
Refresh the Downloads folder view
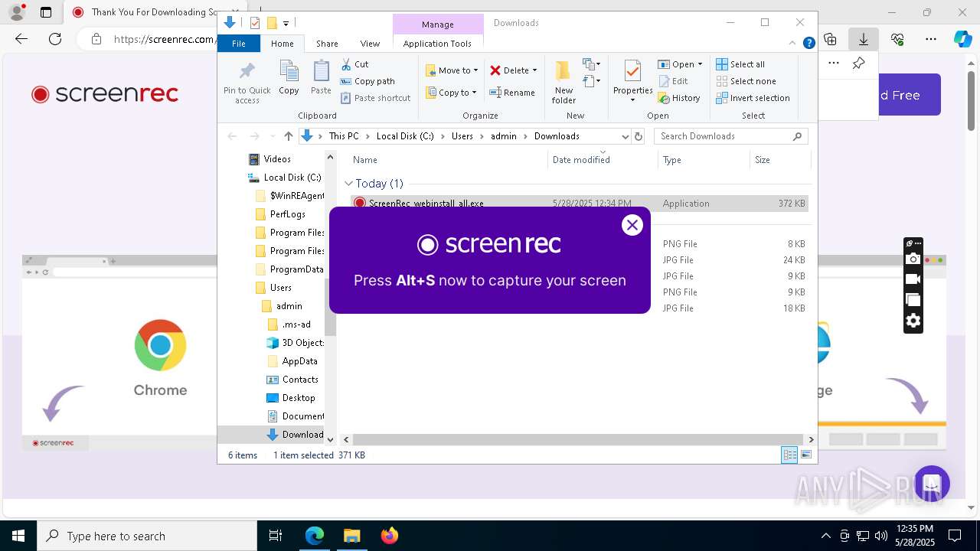pos(639,136)
